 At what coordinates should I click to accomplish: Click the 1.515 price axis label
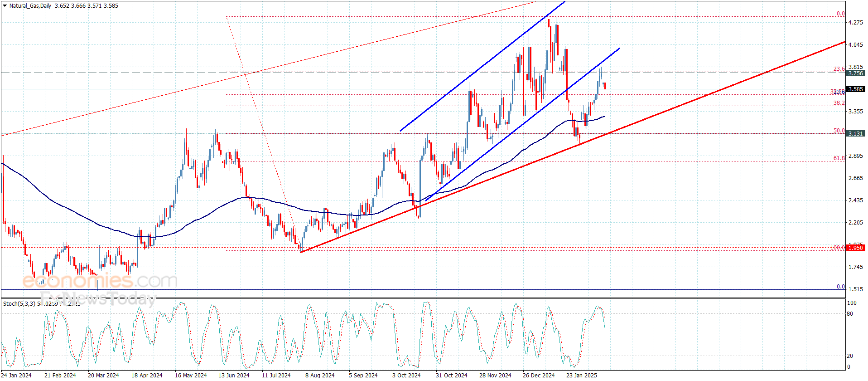856,289
